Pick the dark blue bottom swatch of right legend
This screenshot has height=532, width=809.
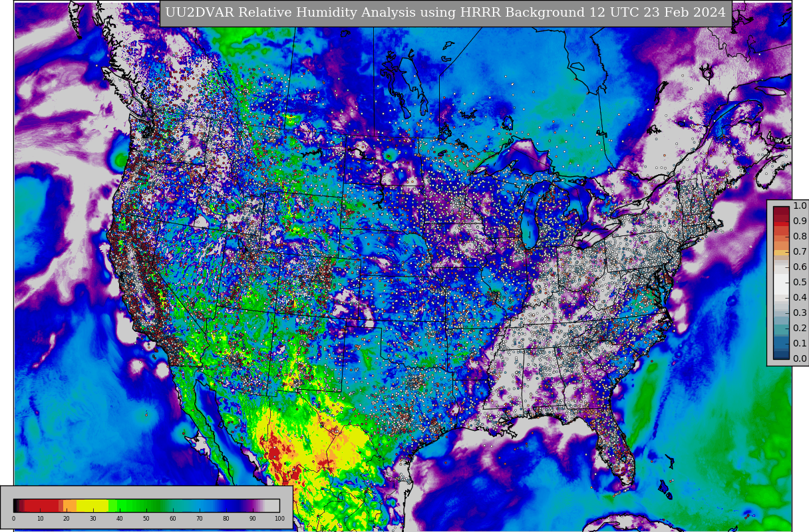781,354
